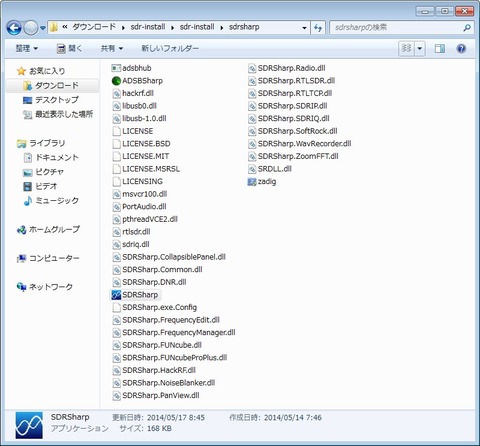Select SDRSharp.CollapsiblePanel.dll file
Viewport: 480px width, 446px height.
169,257
